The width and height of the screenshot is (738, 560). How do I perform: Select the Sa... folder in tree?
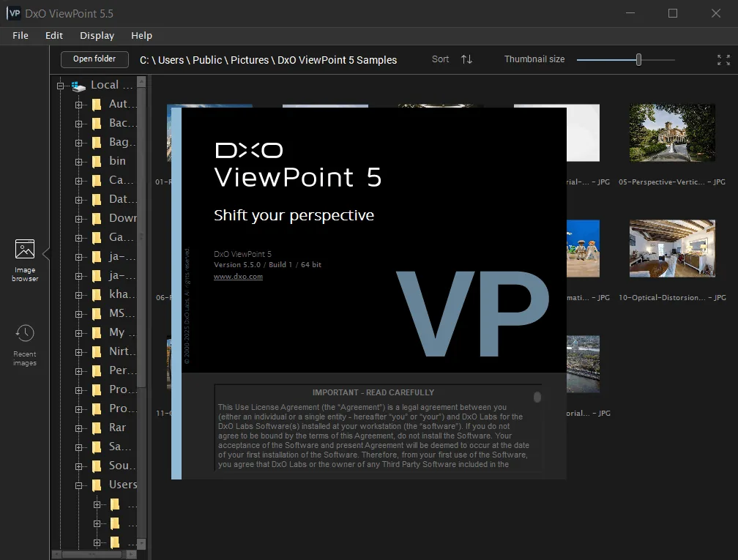(121, 446)
